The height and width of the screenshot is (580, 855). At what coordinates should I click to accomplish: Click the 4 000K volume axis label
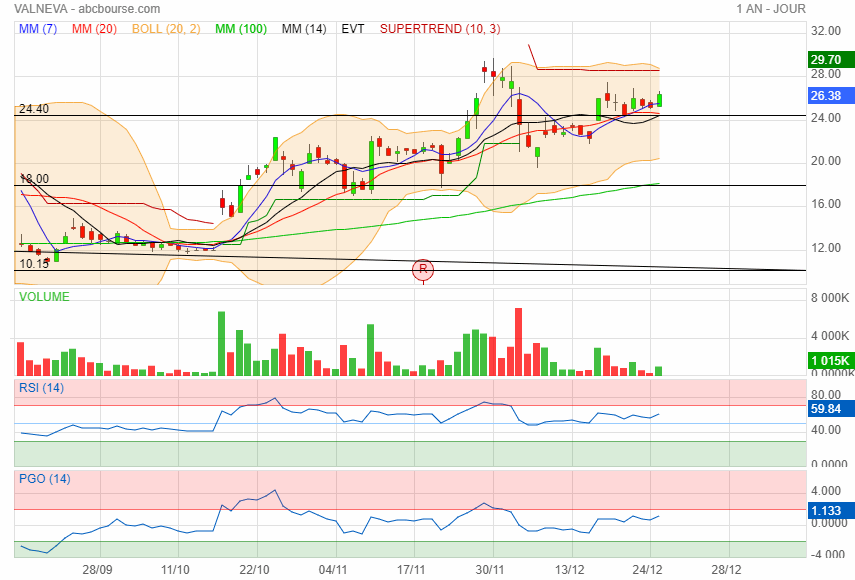tap(830, 336)
